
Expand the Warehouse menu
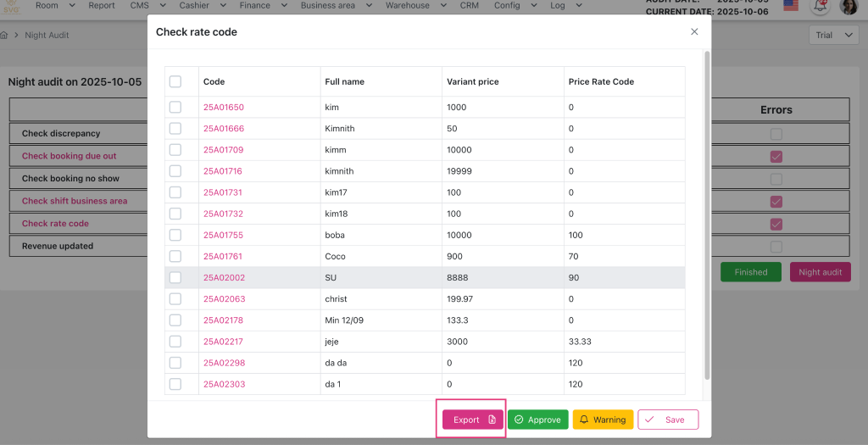tap(414, 6)
